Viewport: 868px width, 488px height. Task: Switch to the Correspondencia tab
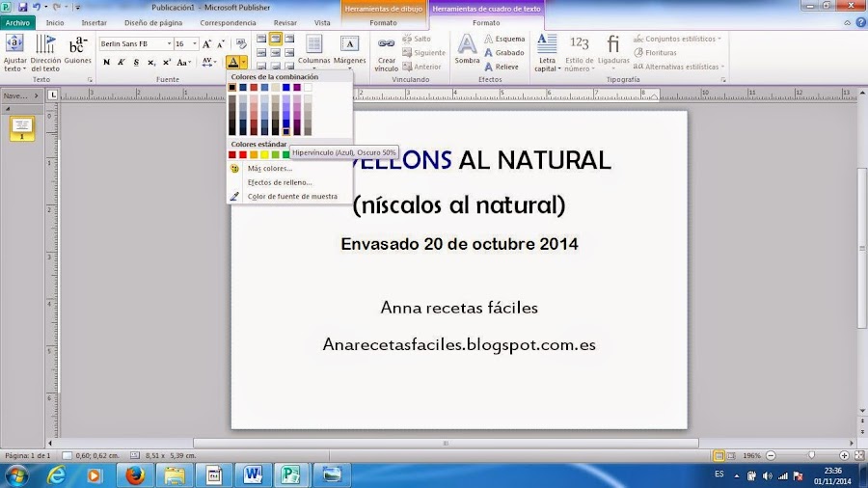coord(228,23)
